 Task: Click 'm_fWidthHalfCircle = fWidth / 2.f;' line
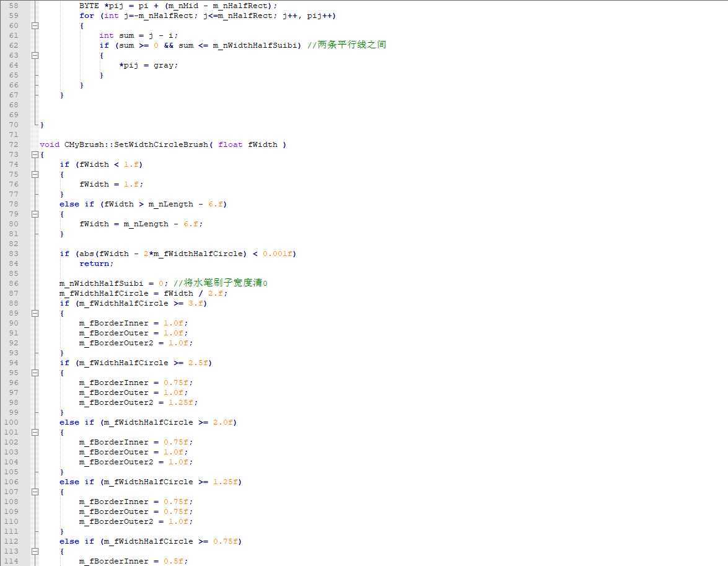(x=144, y=293)
